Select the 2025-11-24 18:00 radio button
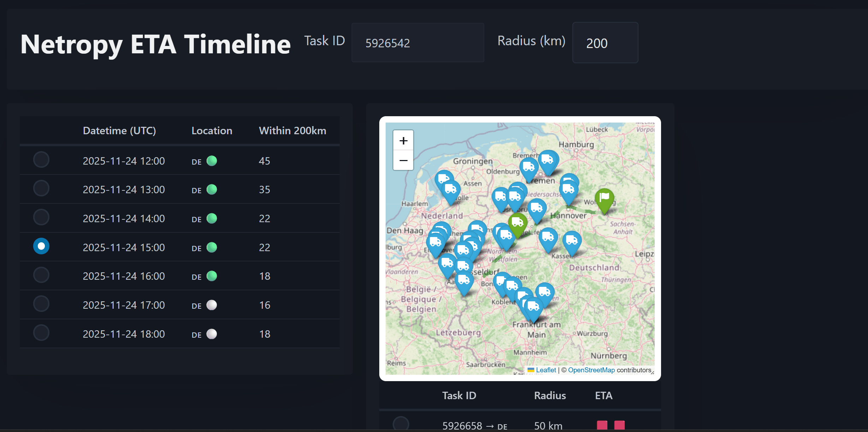Viewport: 868px width, 432px height. (x=41, y=333)
